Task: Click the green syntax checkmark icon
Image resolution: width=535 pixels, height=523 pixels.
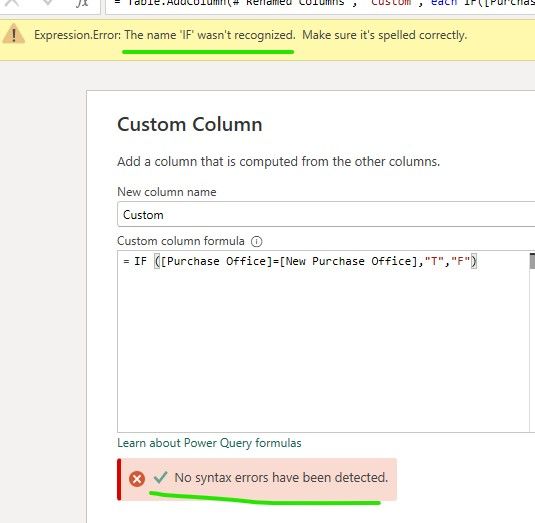Action: pyautogui.click(x=160, y=477)
